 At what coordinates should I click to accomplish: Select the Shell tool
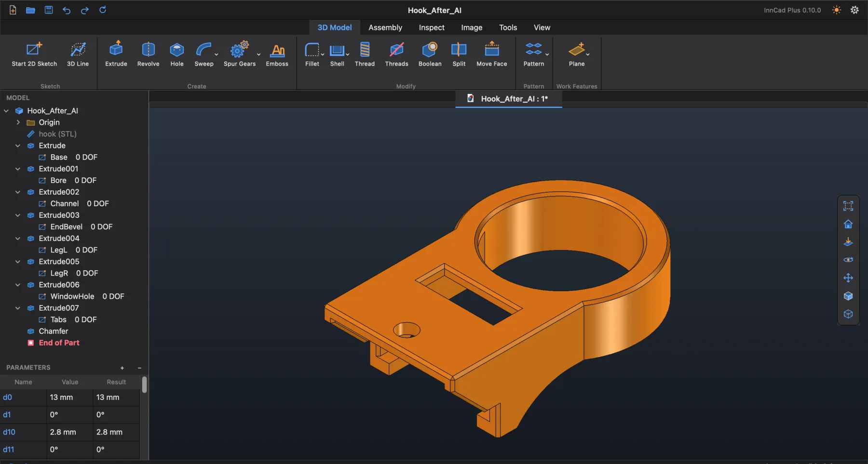point(337,54)
